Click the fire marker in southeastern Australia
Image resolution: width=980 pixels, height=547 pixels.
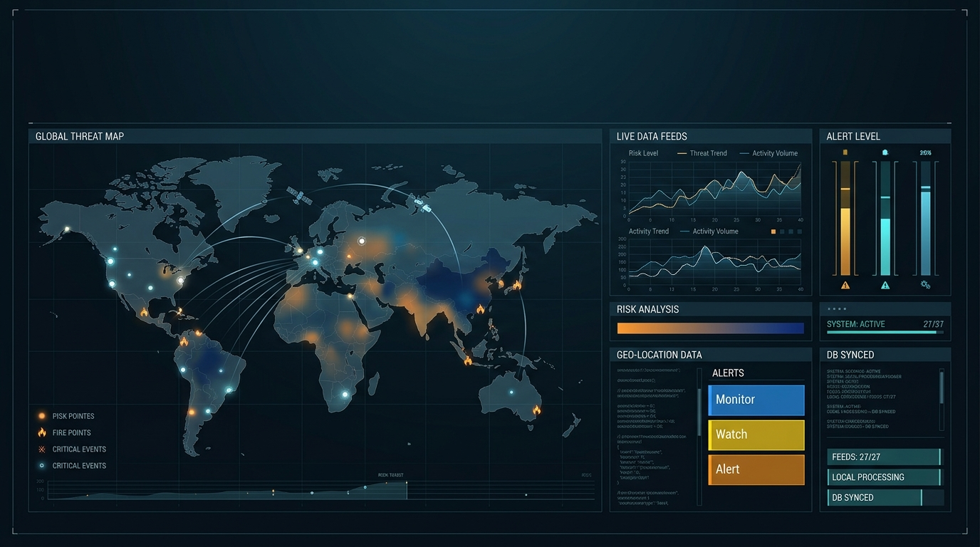(537, 410)
